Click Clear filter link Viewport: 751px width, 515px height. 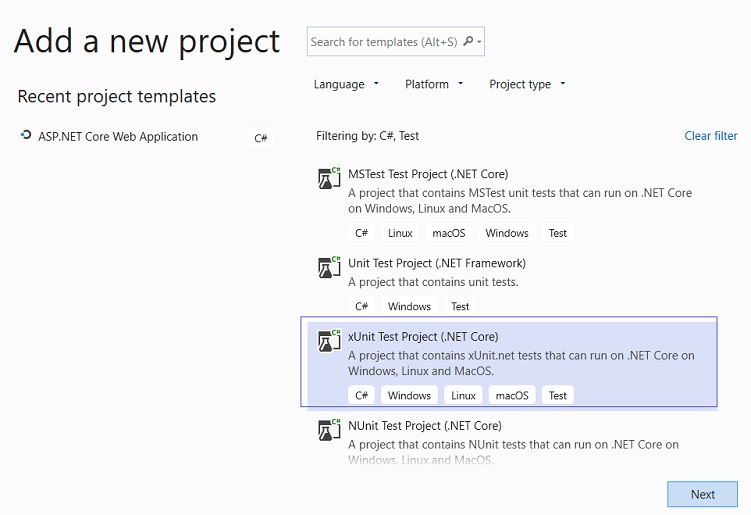click(711, 136)
